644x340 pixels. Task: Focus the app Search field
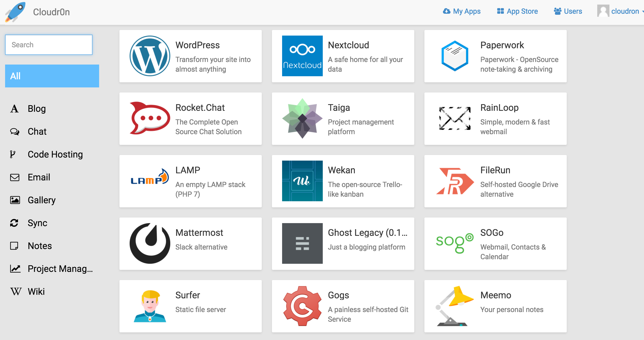tap(49, 45)
